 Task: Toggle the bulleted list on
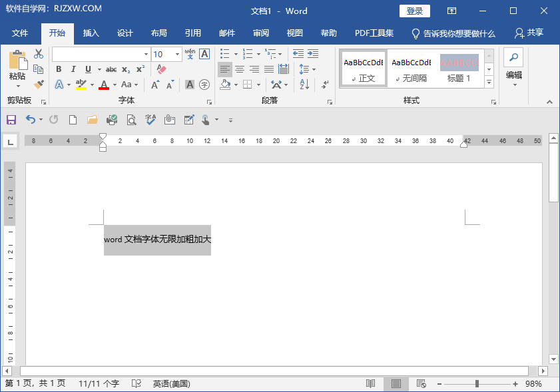pos(224,53)
